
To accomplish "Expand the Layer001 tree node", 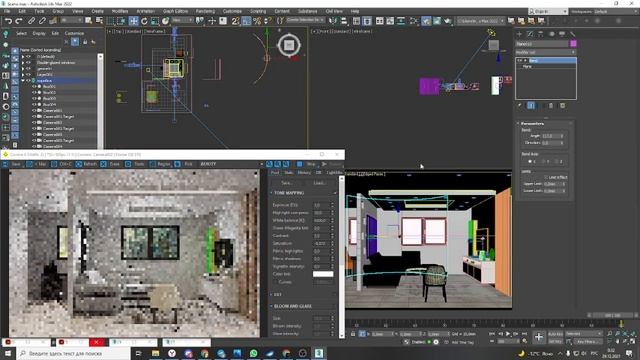I will point(23,75).
